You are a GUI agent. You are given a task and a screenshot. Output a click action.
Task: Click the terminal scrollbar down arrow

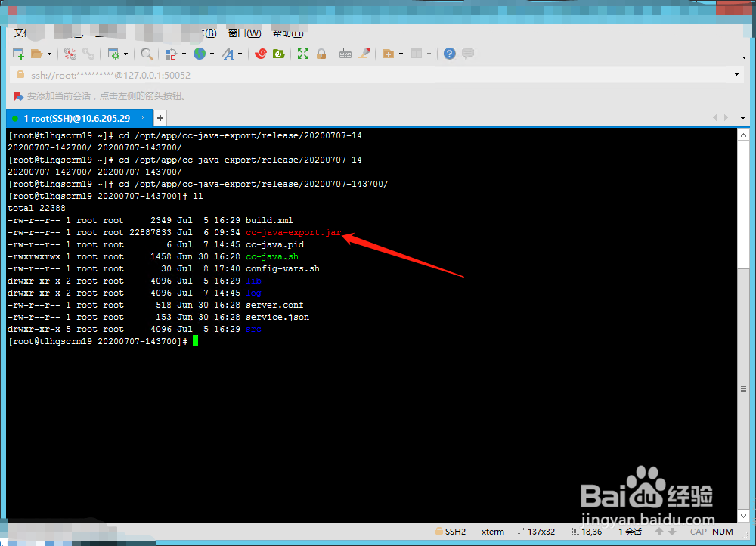pos(743,516)
